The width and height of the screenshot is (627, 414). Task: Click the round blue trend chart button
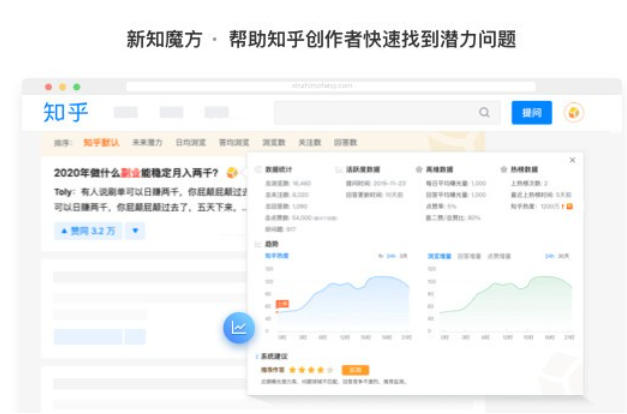239,328
